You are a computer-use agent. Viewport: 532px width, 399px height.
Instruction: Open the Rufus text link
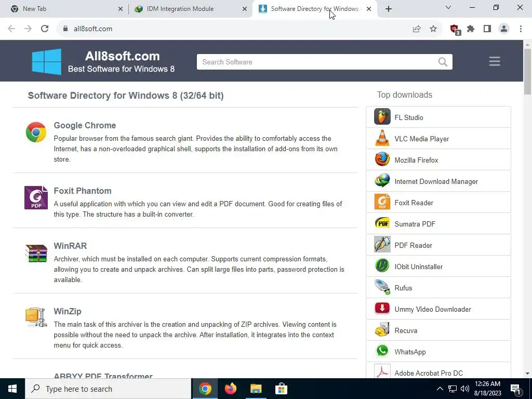click(403, 288)
